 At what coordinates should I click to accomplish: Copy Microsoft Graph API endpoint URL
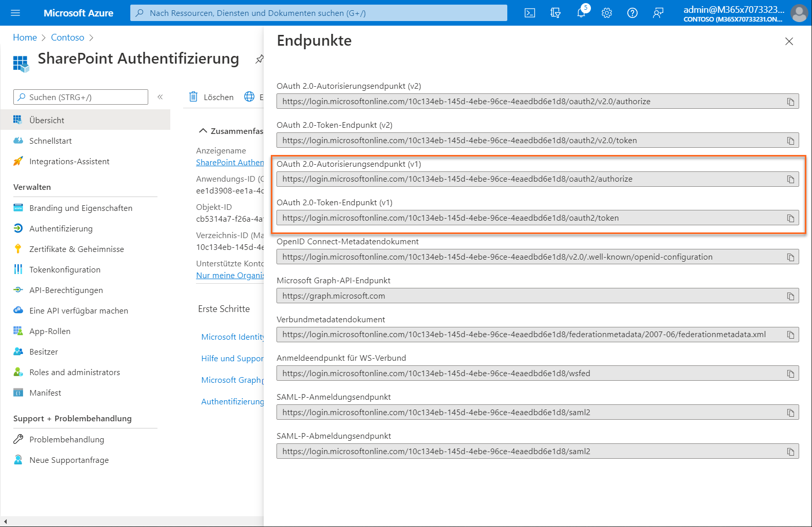pyautogui.click(x=790, y=296)
